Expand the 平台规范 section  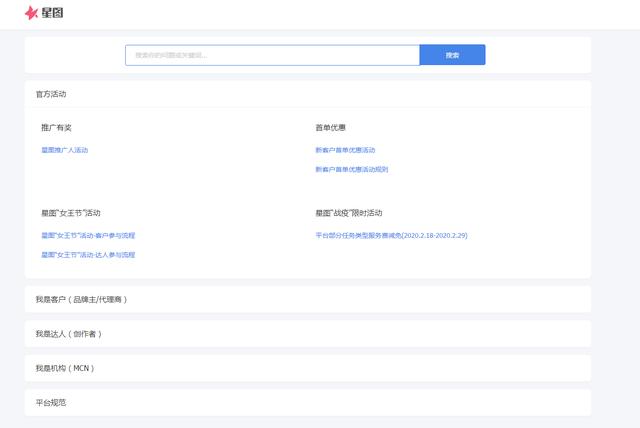pyautogui.click(x=51, y=402)
